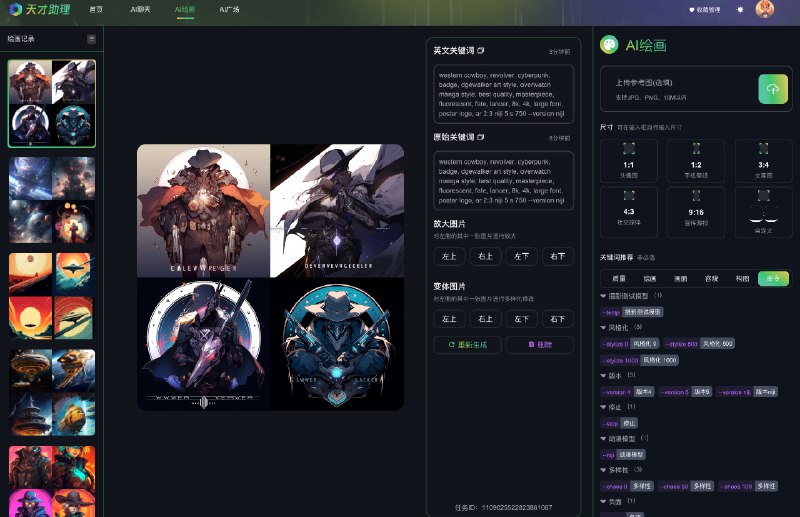Create variation of 左下 under 变体图片
The width and height of the screenshot is (800, 517).
coord(521,319)
